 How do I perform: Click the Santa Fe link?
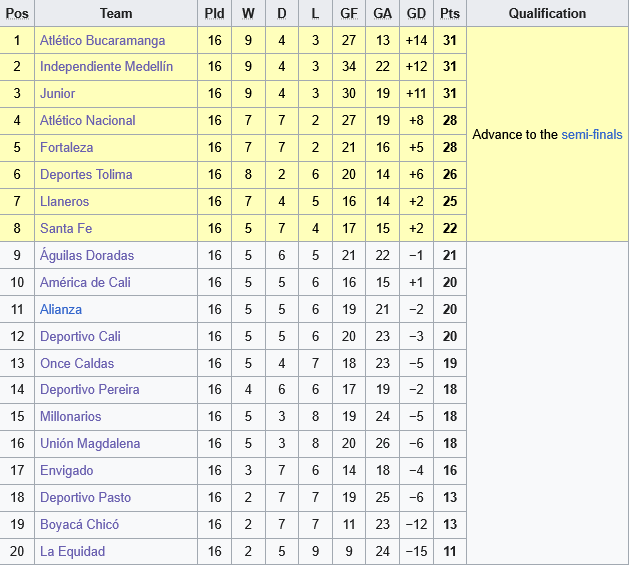[x=65, y=229]
